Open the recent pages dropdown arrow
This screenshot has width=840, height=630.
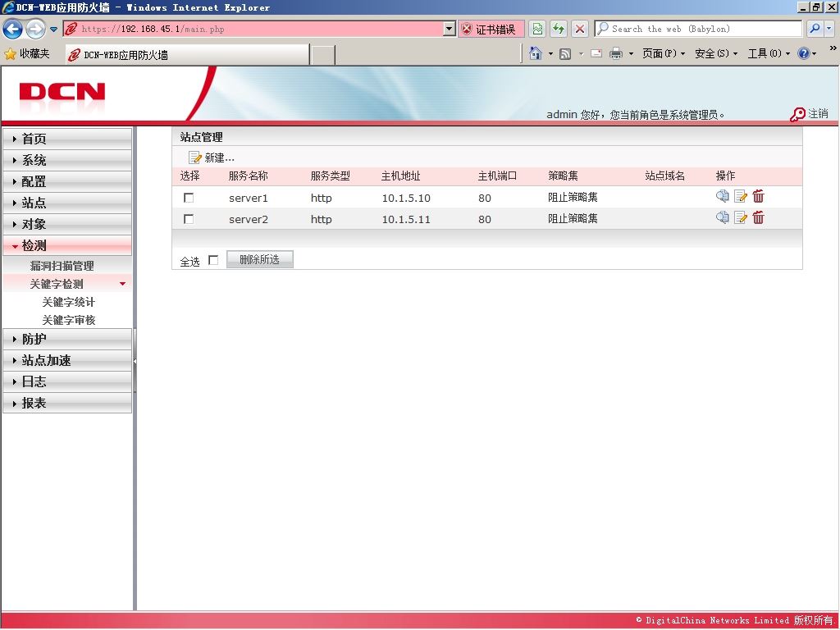53,30
